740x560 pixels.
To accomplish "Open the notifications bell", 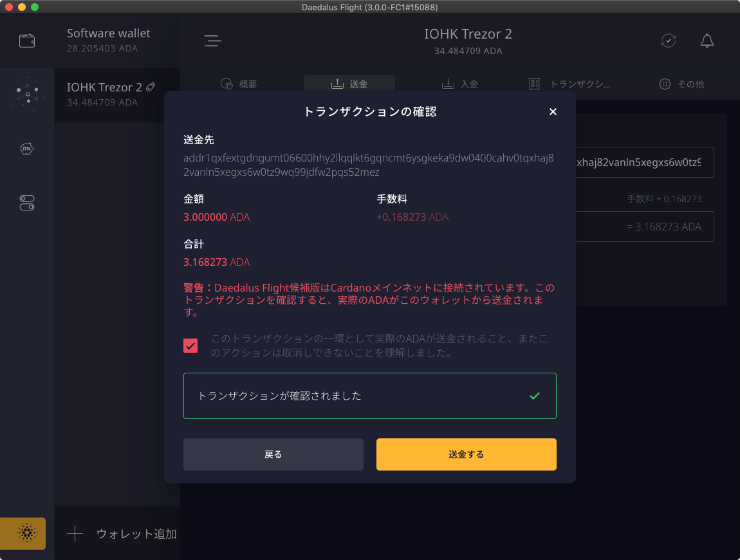I will [x=707, y=41].
